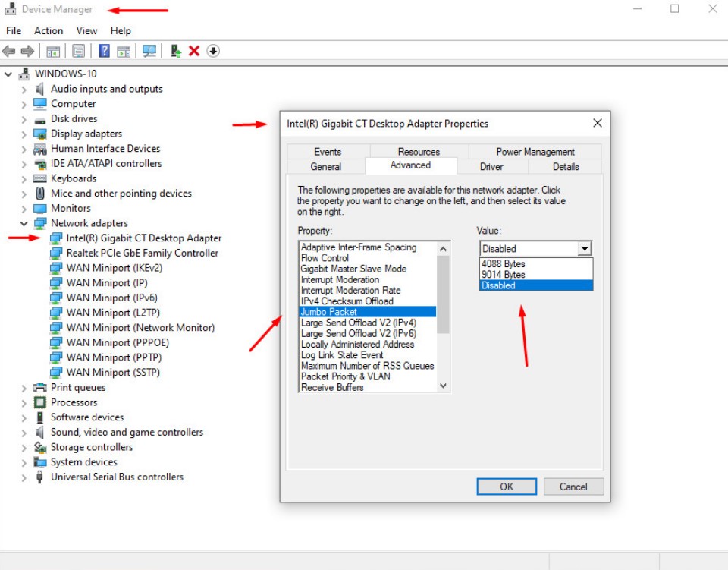Open the Action menu

point(49,30)
